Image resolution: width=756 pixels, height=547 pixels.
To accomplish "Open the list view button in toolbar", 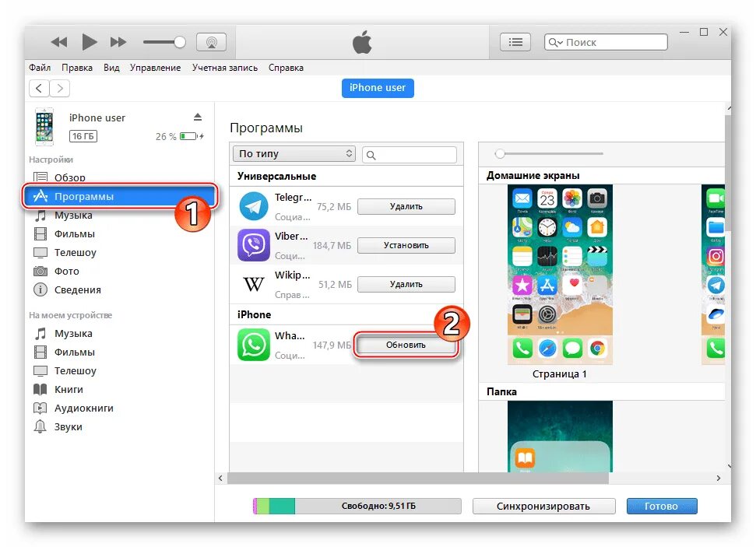I will [x=515, y=43].
